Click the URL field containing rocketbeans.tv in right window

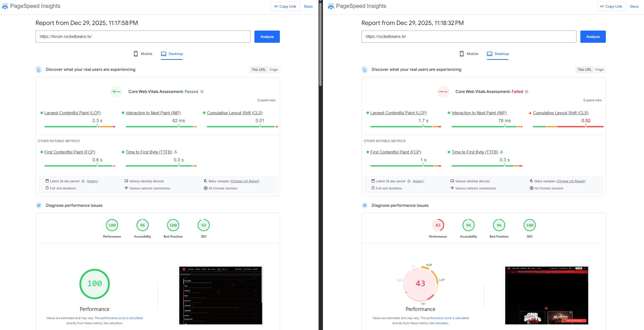click(469, 37)
